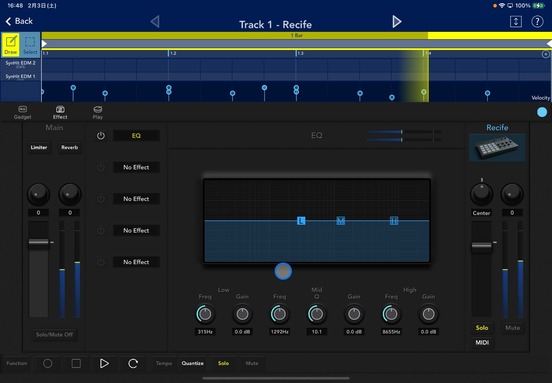Toggle power for the fifth effect slot
This screenshot has height=383, width=552.
[x=101, y=262]
